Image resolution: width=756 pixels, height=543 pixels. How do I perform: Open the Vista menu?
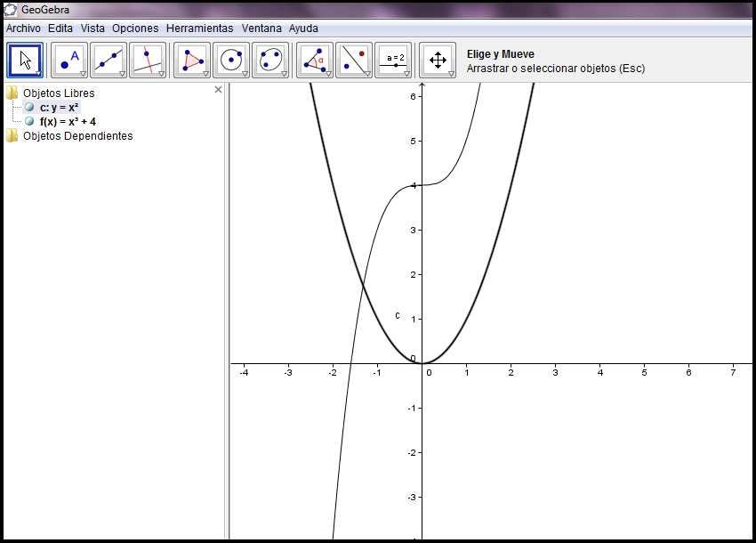(92, 28)
